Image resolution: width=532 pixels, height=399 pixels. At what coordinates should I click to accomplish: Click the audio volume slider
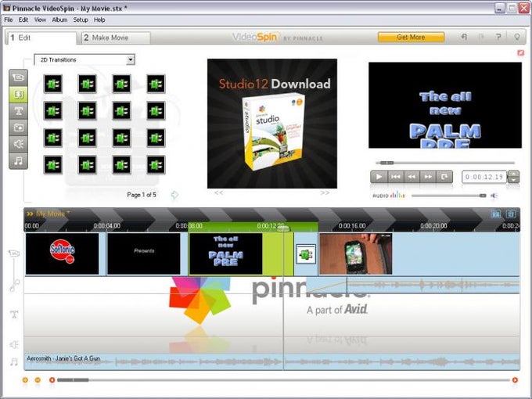pyautogui.click(x=449, y=196)
